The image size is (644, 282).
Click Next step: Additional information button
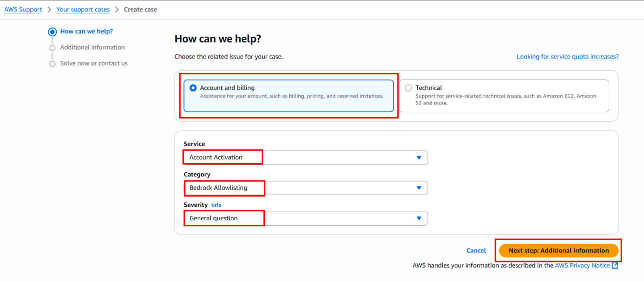point(559,251)
